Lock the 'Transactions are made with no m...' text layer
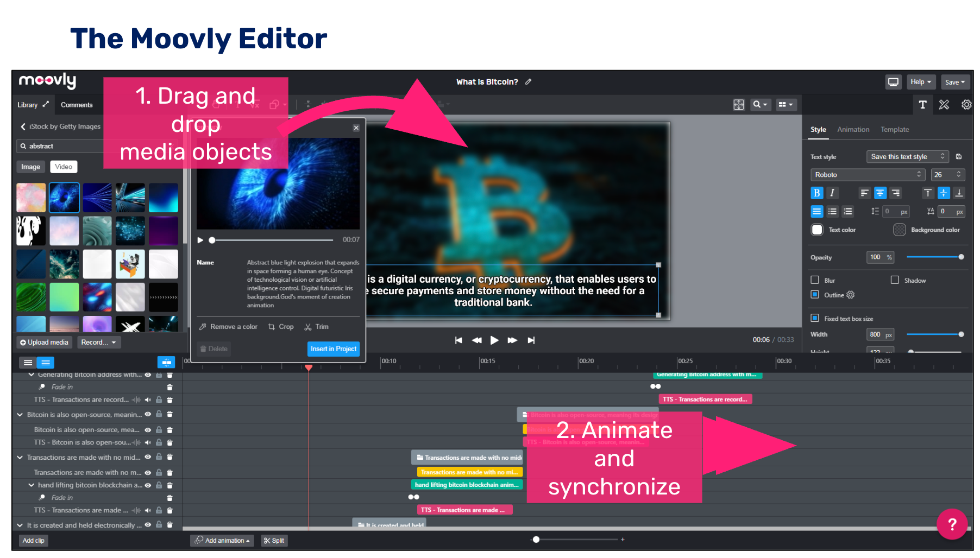Image resolution: width=980 pixels, height=558 pixels. tap(159, 473)
